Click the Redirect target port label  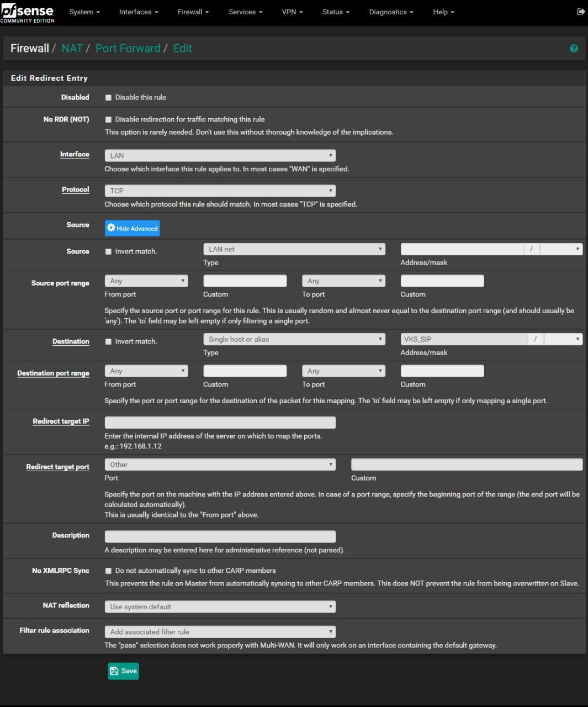pos(57,467)
